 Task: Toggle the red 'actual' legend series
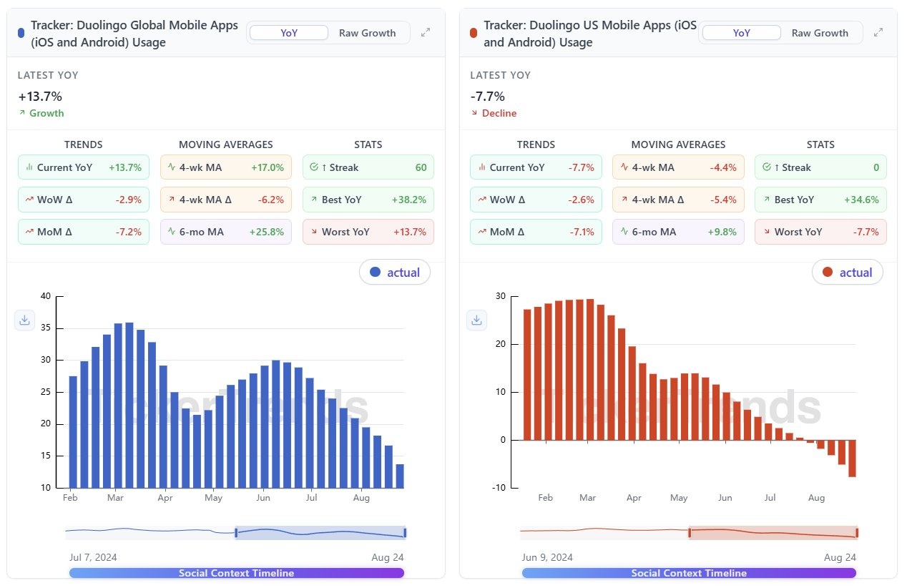[x=848, y=272]
